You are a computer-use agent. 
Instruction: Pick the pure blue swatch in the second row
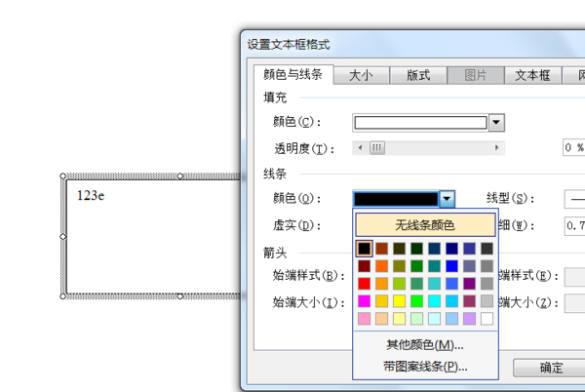tap(451, 266)
